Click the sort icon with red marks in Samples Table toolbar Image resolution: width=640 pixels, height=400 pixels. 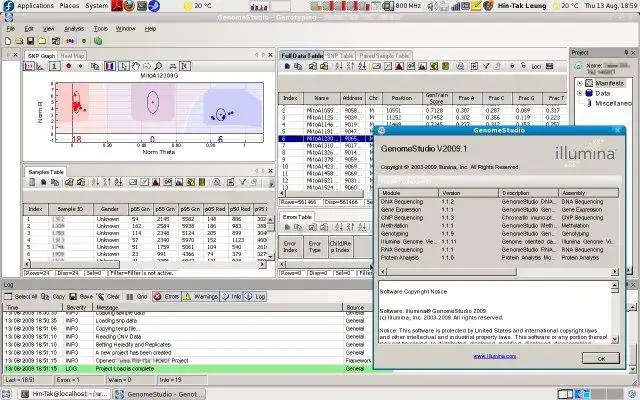[x=118, y=182]
